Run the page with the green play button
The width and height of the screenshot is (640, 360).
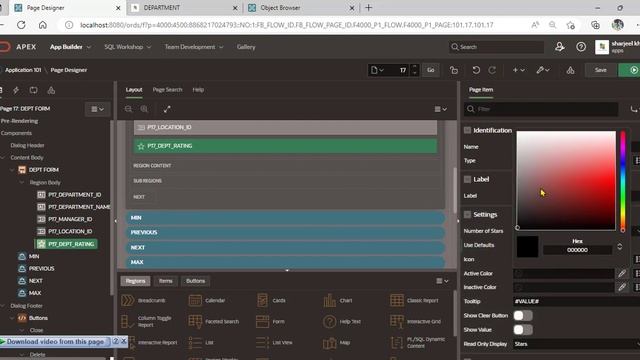pyautogui.click(x=631, y=70)
